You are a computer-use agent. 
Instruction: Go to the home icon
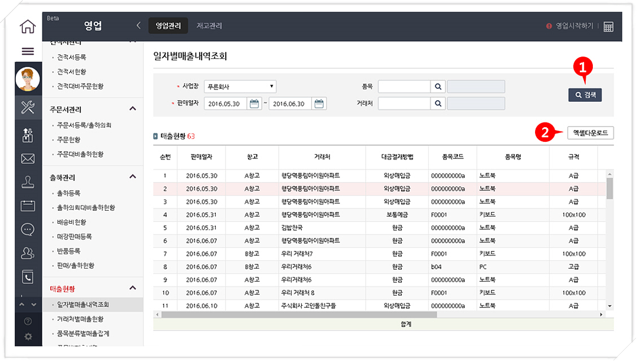(28, 27)
